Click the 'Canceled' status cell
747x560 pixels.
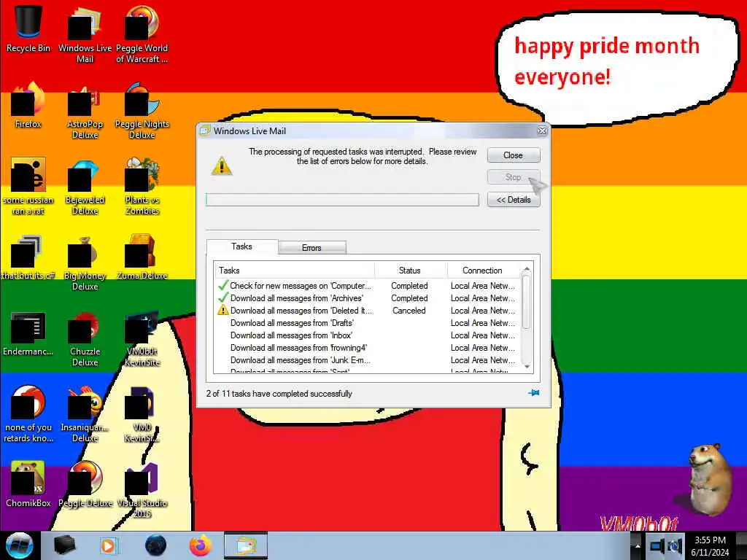[x=409, y=311]
